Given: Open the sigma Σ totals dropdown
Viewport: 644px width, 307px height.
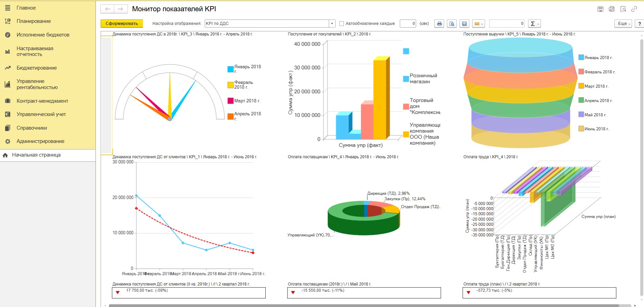Looking at the screenshot, I should pyautogui.click(x=534, y=24).
